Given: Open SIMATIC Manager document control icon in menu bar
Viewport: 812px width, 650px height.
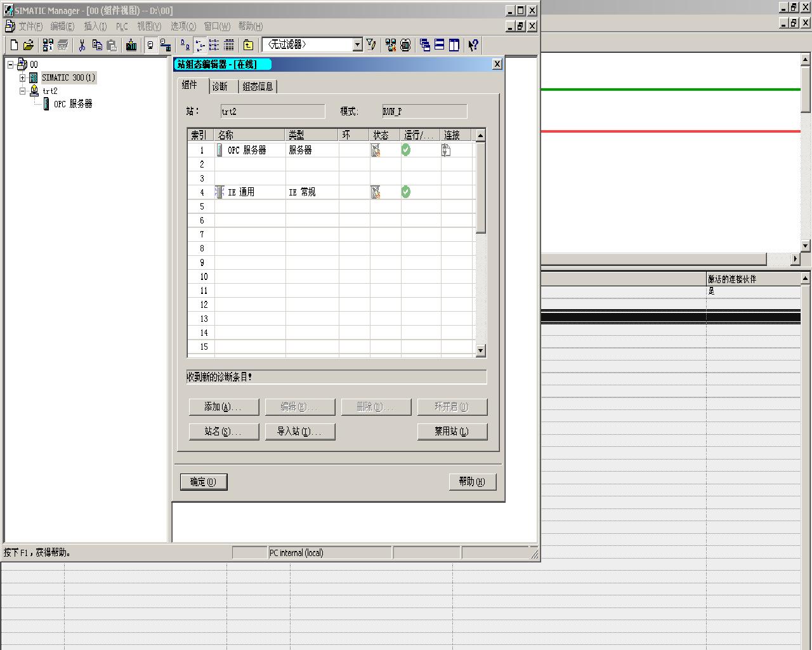Looking at the screenshot, I should pyautogui.click(x=10, y=26).
